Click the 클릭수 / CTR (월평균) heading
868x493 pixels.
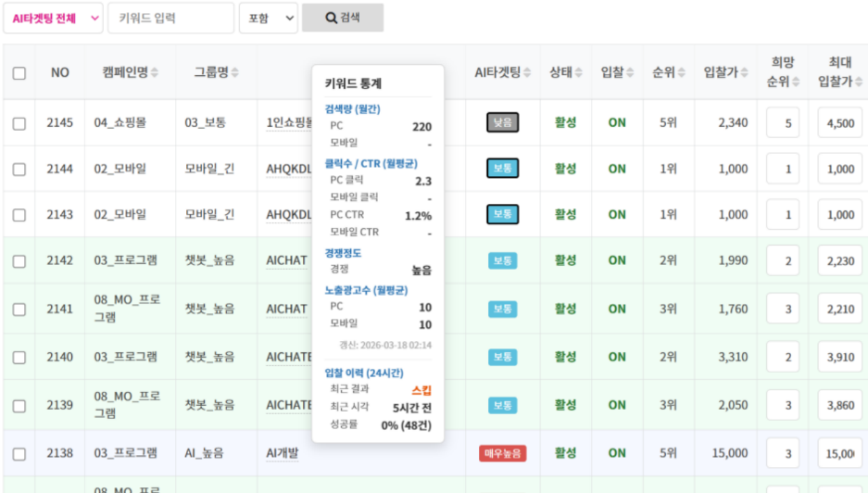pyautogui.click(x=371, y=163)
